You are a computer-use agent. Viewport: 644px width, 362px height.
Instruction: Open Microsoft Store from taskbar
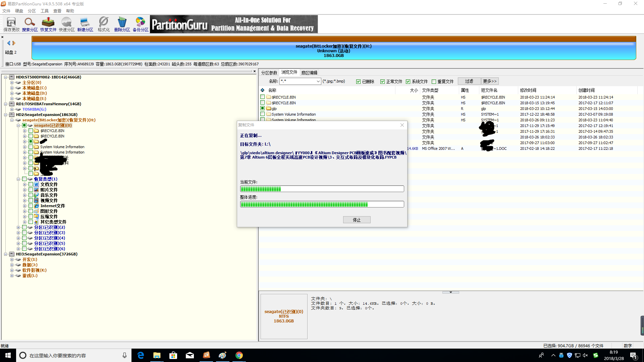click(173, 355)
